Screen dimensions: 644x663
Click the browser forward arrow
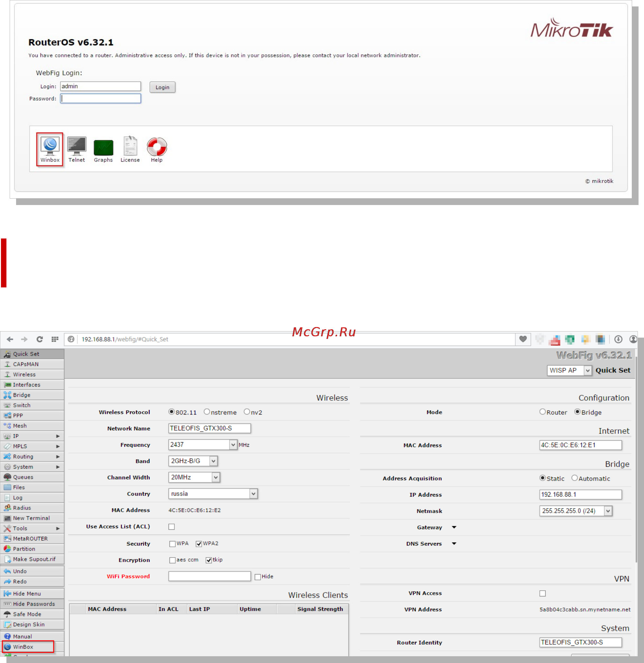click(24, 339)
